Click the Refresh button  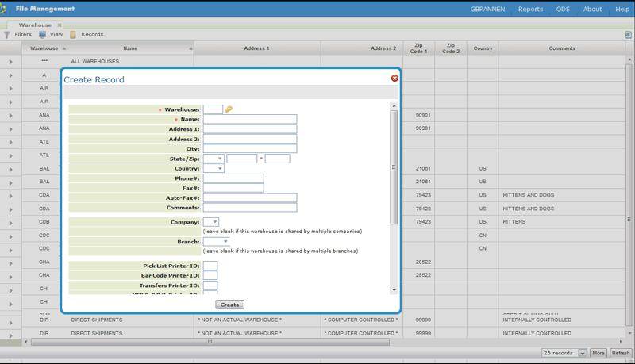pyautogui.click(x=620, y=353)
